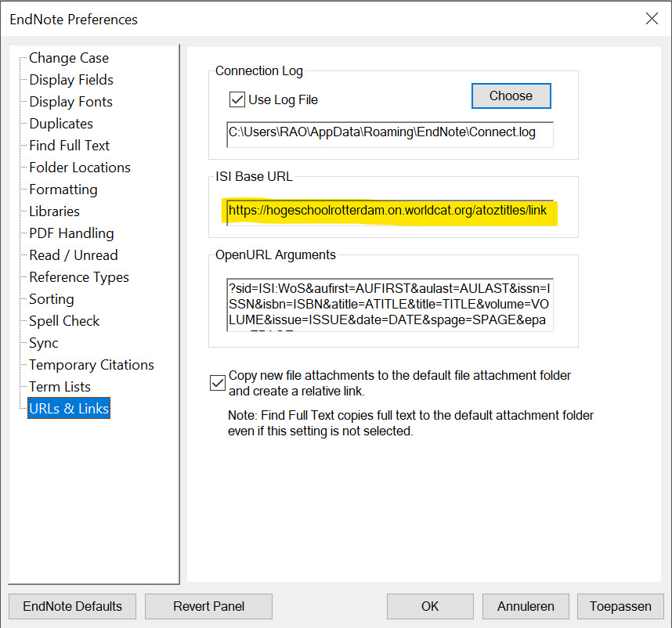Screen dimensions: 672x628
Task: Open the Libraries preferences panel
Action: tap(54, 211)
